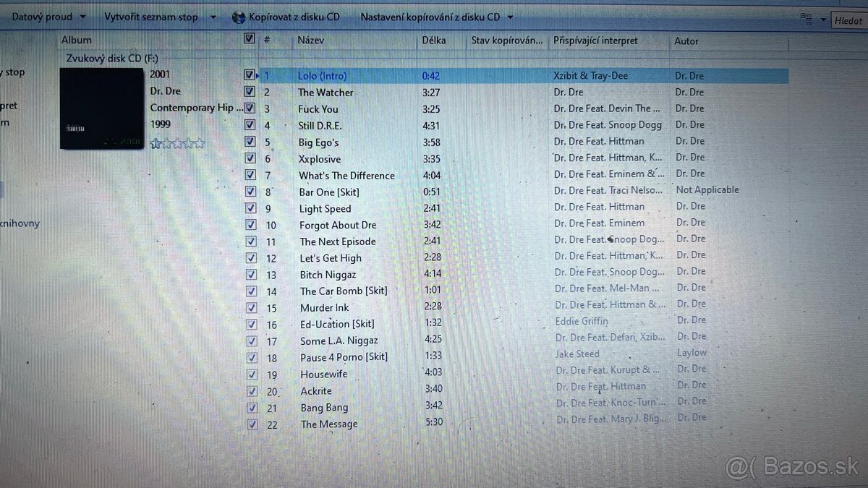
Task: Uncheck the "Lolo (Intro)" track checkbox
Action: 249,75
